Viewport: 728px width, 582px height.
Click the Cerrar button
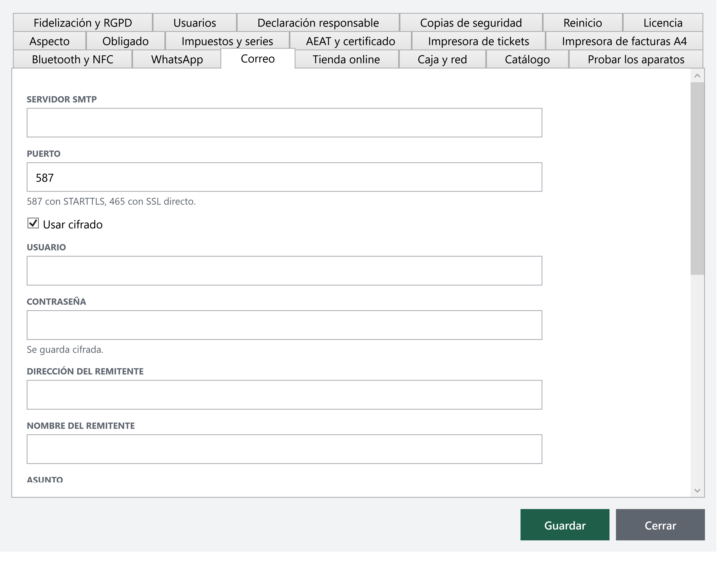(660, 525)
